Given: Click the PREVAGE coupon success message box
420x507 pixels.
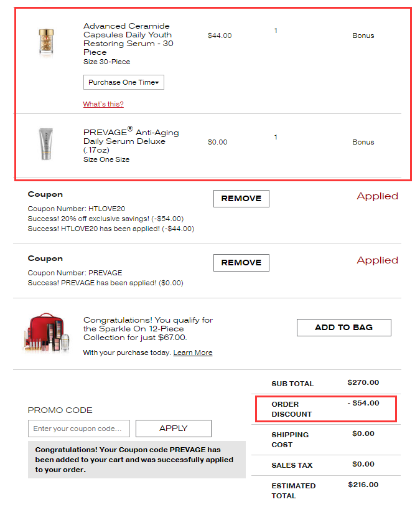Looking at the screenshot, I should [137, 460].
